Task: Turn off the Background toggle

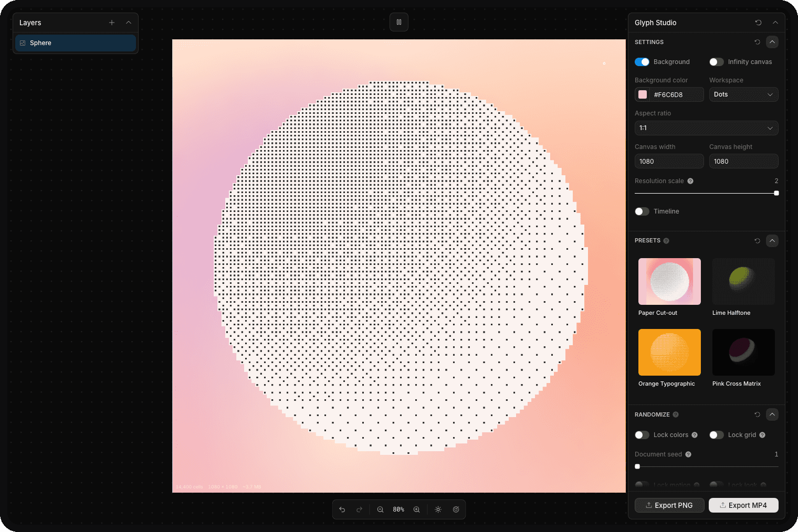Action: [x=642, y=62]
